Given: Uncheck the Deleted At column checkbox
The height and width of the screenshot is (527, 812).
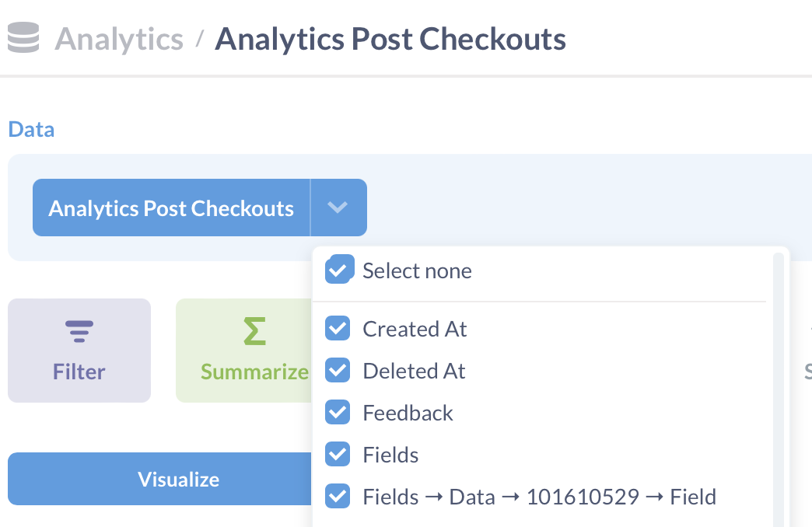Looking at the screenshot, I should click(x=338, y=371).
